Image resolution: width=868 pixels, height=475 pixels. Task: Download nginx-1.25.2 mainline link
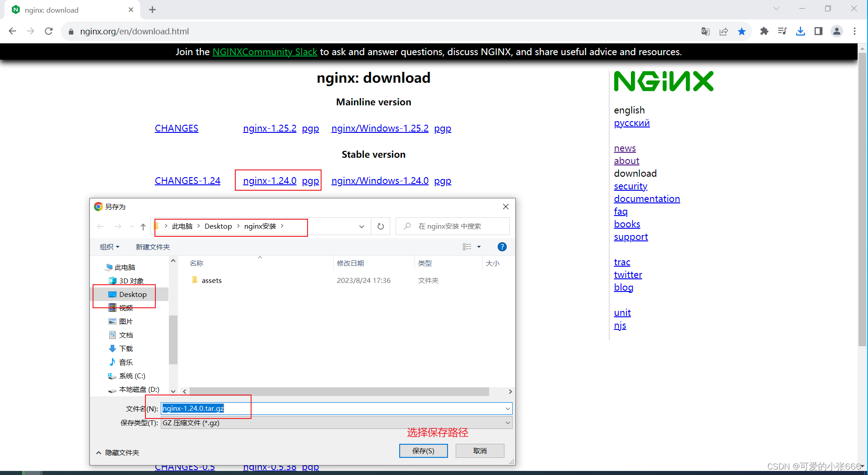coord(270,128)
